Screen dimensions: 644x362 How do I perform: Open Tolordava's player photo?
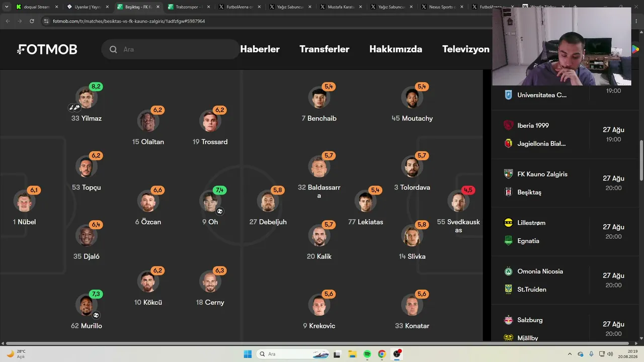tap(412, 167)
